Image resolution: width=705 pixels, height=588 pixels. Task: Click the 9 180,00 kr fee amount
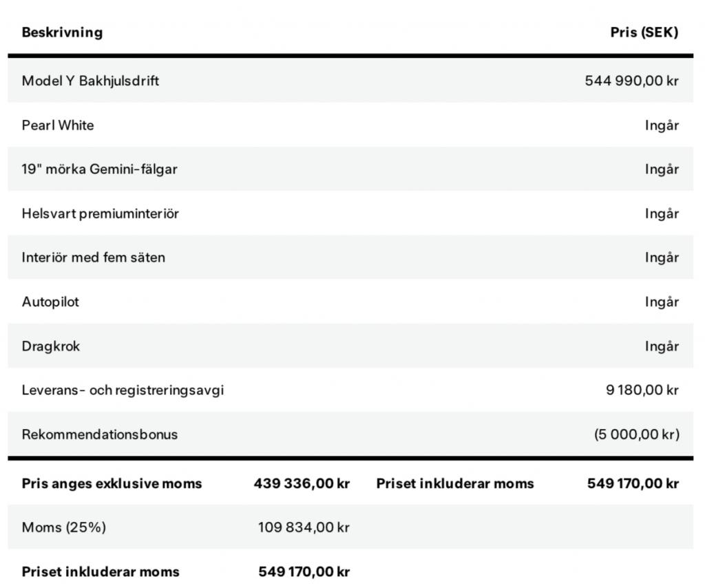642,390
